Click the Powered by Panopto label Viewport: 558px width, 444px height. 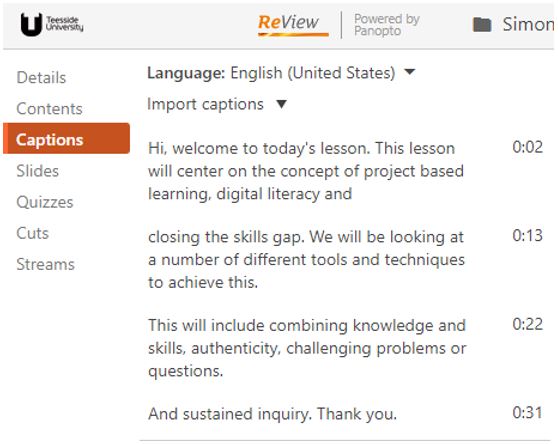(x=387, y=25)
